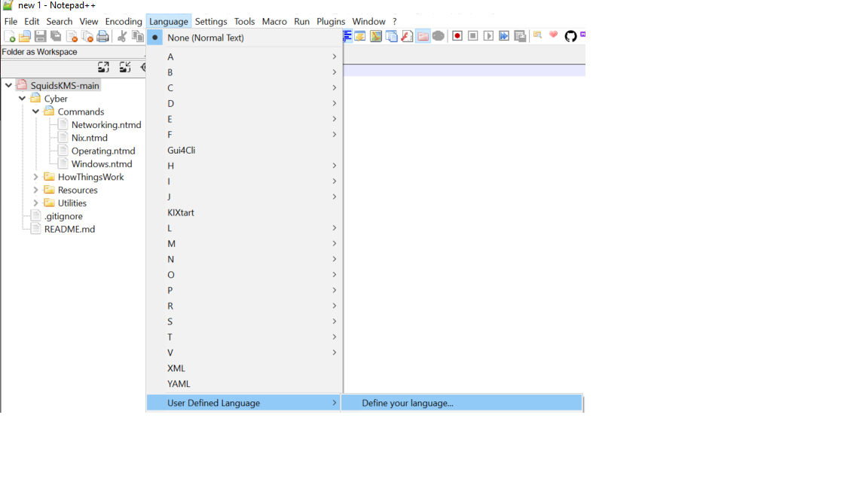Click the Run macro multiple times icon
This screenshot has height=488, width=868.
[x=504, y=36]
